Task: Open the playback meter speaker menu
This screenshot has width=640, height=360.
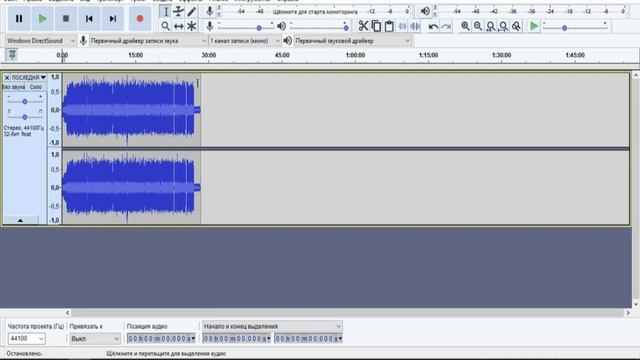Action: tap(425, 11)
